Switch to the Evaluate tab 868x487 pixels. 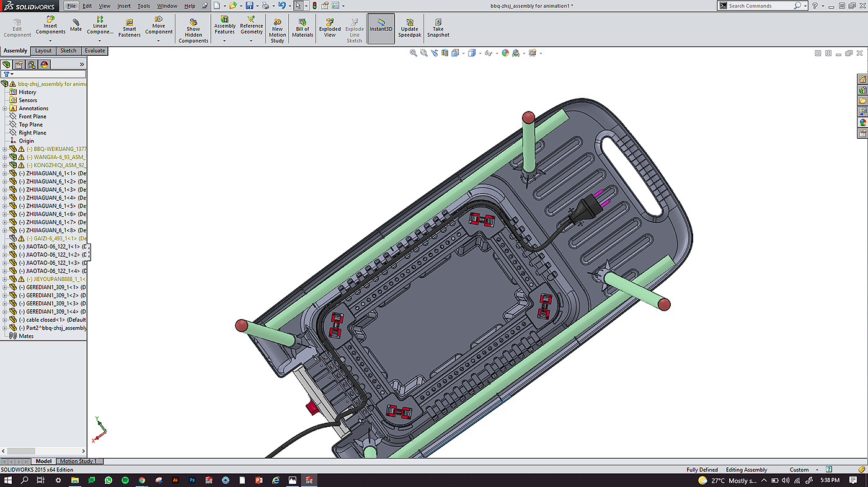point(95,51)
